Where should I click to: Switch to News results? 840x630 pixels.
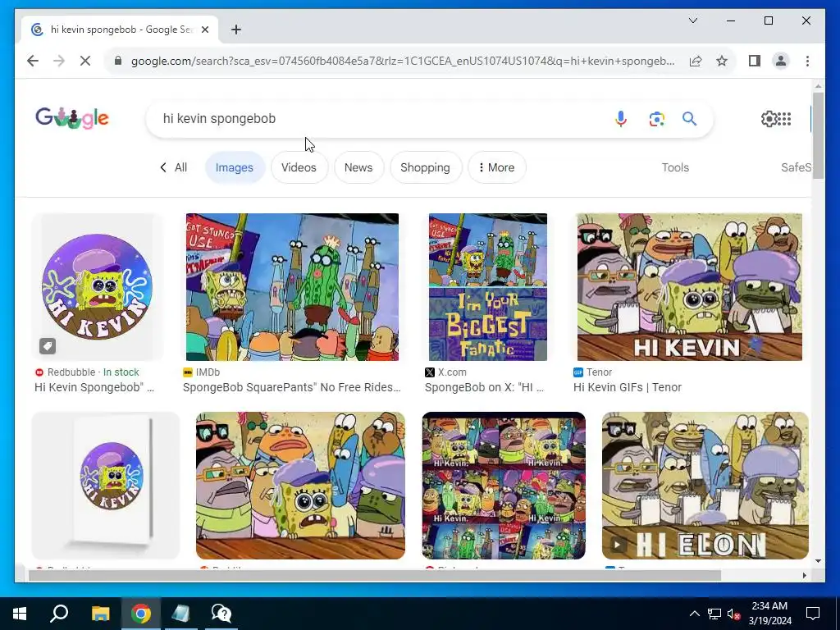tap(358, 167)
